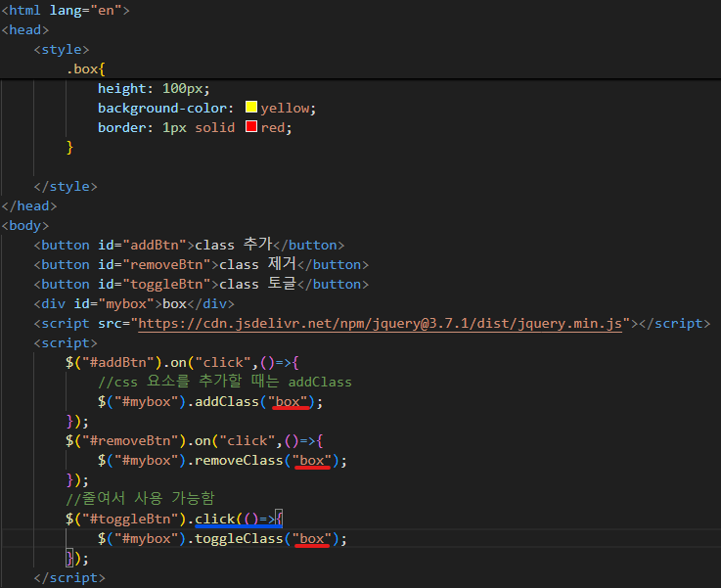721x588 pixels.
Task: Click the '<html lang="en">' line
Action: coord(66,10)
